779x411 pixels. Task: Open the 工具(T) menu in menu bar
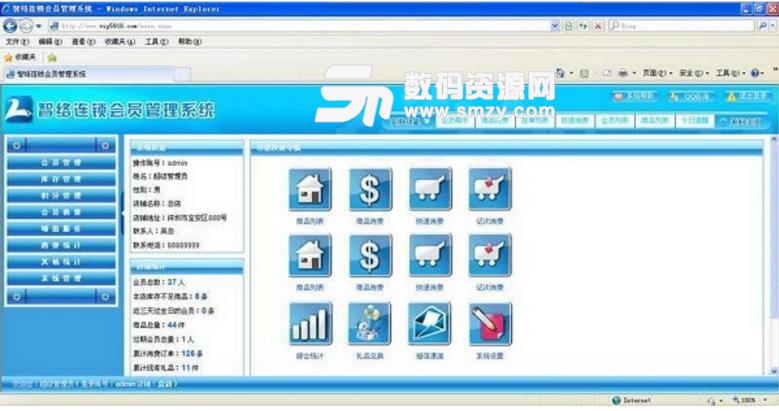pyautogui.click(x=156, y=42)
